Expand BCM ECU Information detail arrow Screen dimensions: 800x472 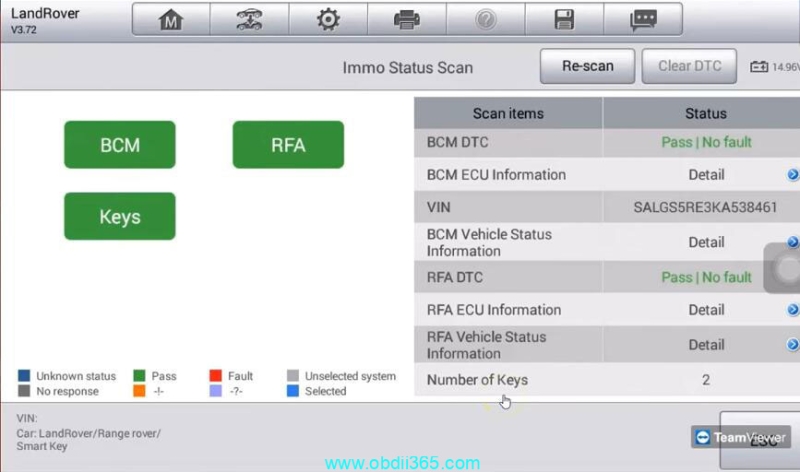coord(792,175)
